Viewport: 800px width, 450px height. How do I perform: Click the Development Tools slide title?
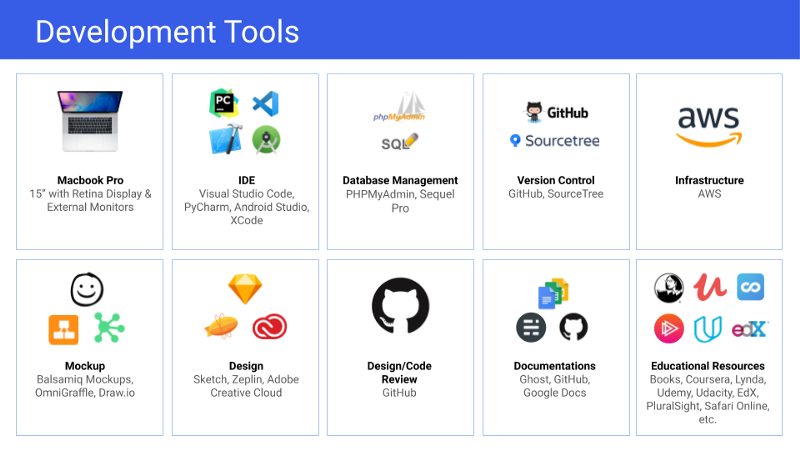pos(167,32)
